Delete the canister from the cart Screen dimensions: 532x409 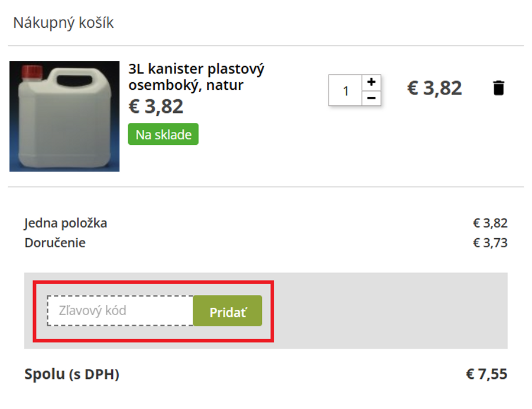(x=499, y=88)
